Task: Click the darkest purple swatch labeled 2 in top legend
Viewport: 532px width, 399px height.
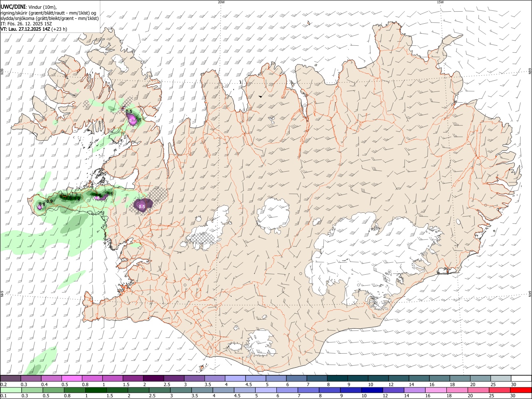Action: pos(153,379)
